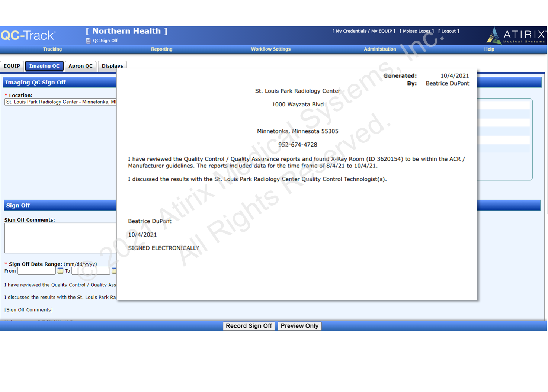548x392 pixels.
Task: Click the QC-Track logo
Action: click(x=28, y=36)
